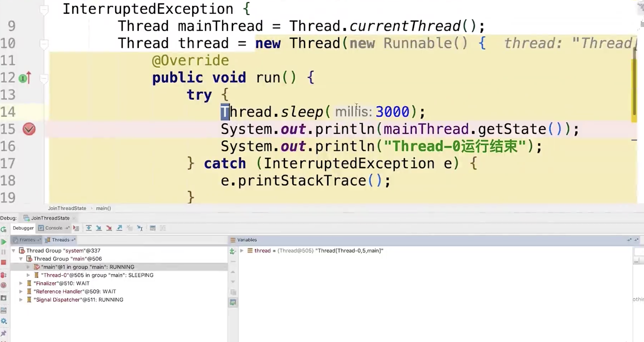
Task: Click the red Force Step Into icon
Action: click(109, 228)
